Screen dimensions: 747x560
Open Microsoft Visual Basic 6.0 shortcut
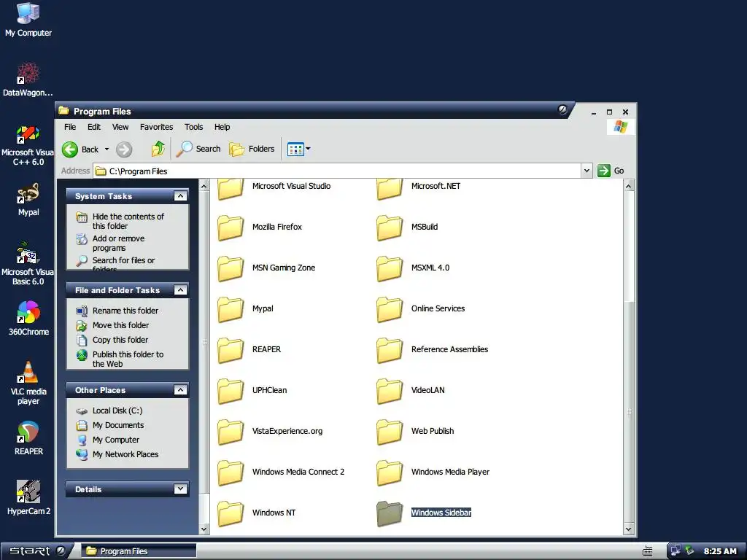28,263
